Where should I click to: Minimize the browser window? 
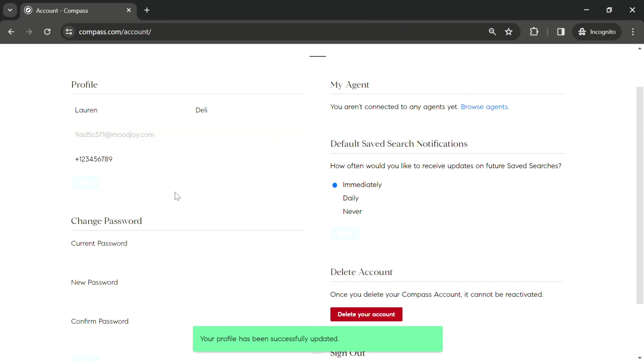[586, 10]
